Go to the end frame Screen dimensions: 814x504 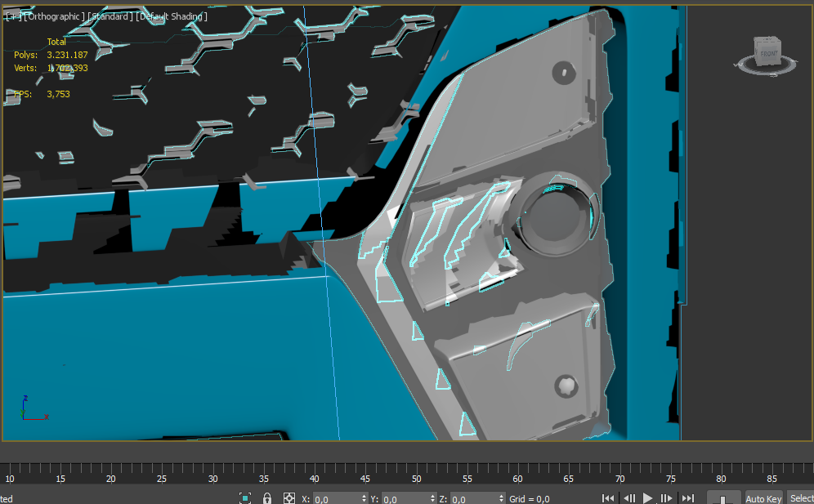pyautogui.click(x=687, y=498)
